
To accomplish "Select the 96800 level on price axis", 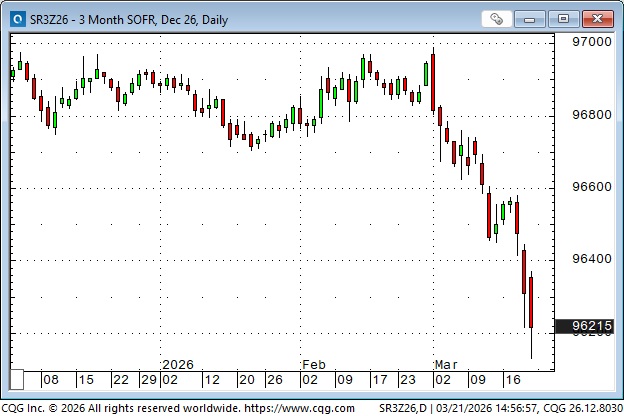I will click(590, 115).
